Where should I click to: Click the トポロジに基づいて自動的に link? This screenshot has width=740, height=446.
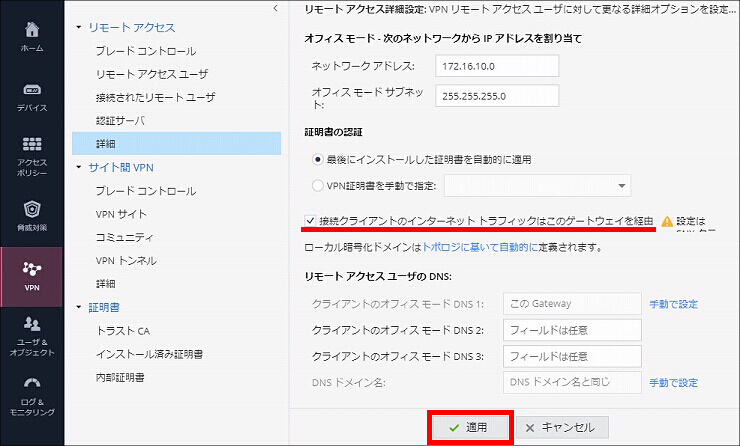[479, 247]
